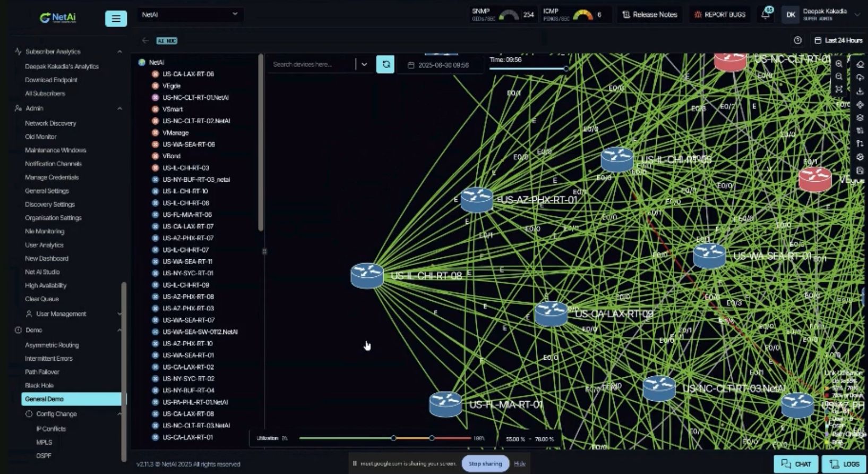Click the lower utilization threshold slider handle
This screenshot has height=474, width=868.
(x=393, y=438)
